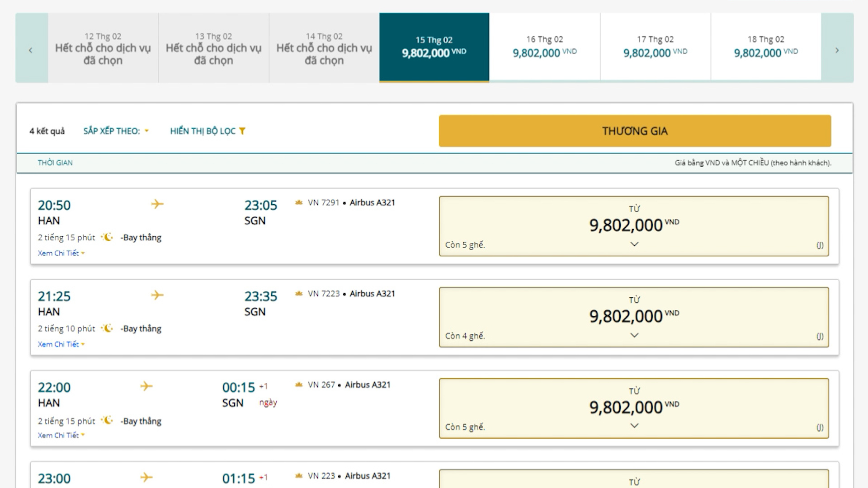Select the VN 7291 business fare price box
Screen dimensions: 868x488
(x=634, y=226)
